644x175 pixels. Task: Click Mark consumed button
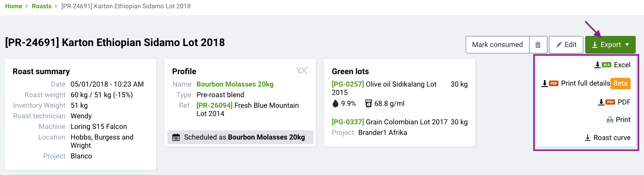(497, 45)
